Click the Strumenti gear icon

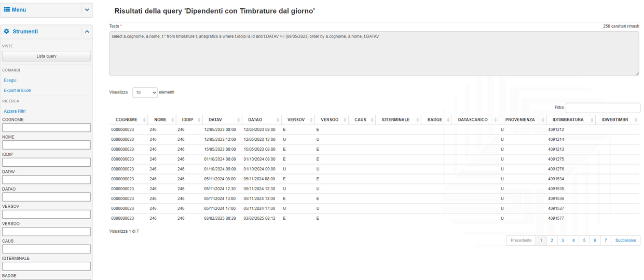7,32
